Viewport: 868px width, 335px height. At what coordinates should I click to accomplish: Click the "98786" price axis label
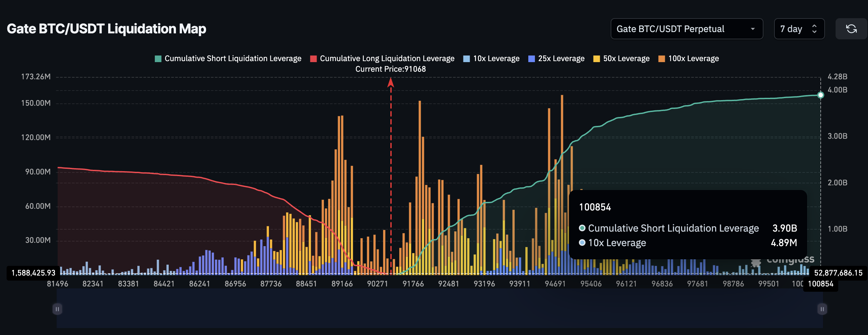tap(733, 284)
